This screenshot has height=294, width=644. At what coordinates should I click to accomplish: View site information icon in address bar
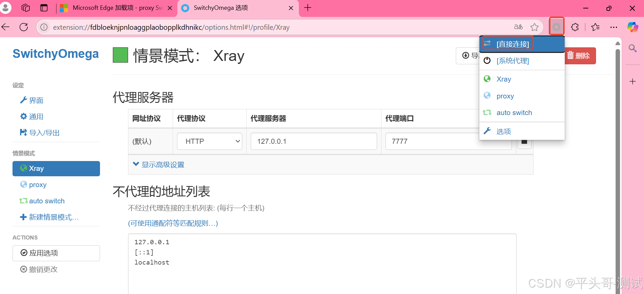(44, 27)
